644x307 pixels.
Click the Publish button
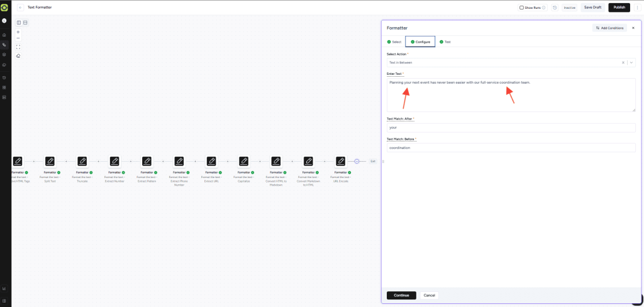(x=619, y=8)
